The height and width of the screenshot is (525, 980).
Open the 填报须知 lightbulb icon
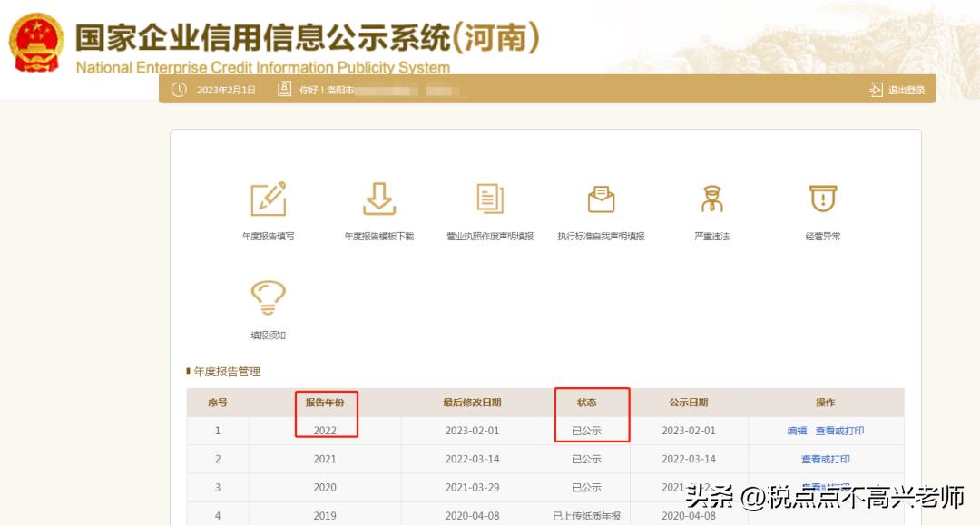coord(268,298)
